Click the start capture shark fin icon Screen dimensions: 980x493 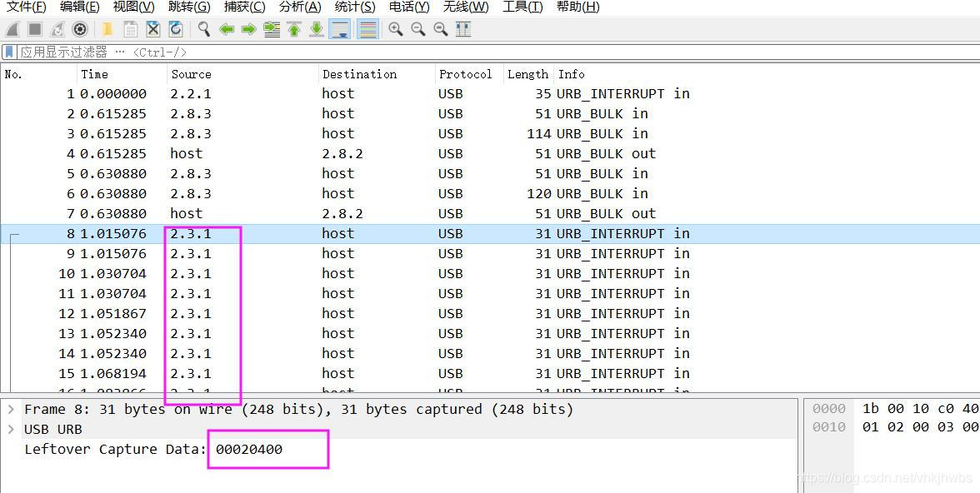12,29
